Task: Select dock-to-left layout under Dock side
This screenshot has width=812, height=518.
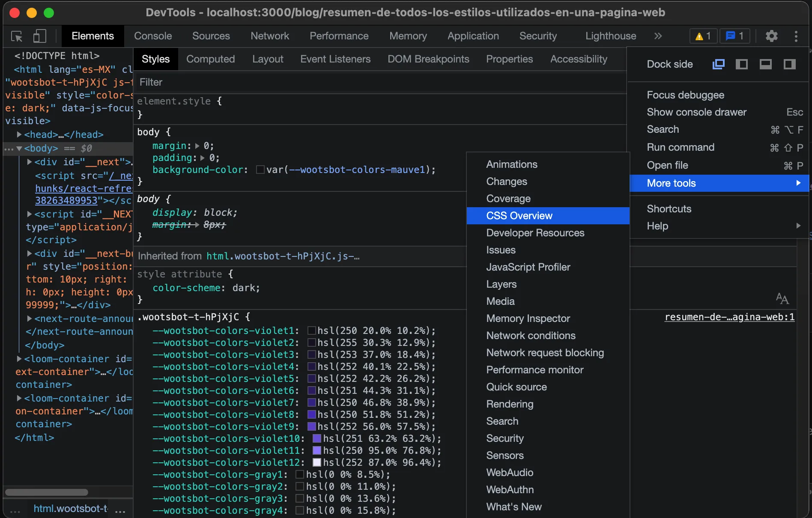Action: 742,64
